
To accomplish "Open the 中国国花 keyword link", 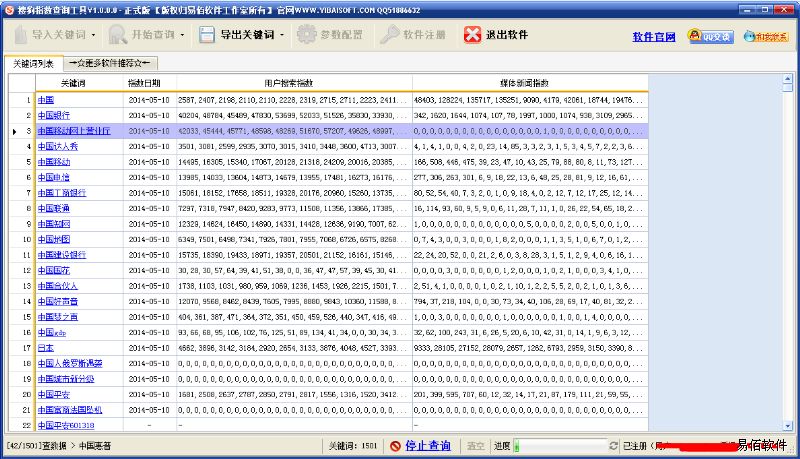I will click(x=54, y=270).
